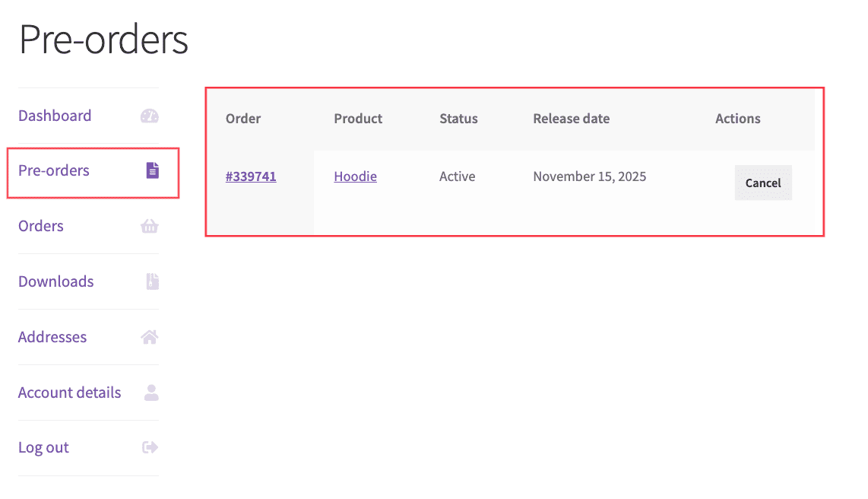The height and width of the screenshot is (499, 868).
Task: Open the Dashboard menu item
Action: (55, 116)
